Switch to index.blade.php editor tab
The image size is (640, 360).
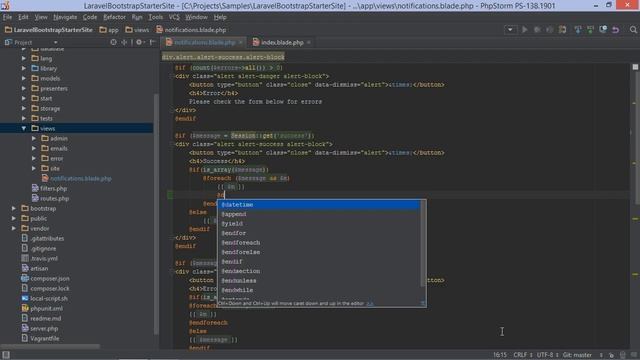point(282,42)
